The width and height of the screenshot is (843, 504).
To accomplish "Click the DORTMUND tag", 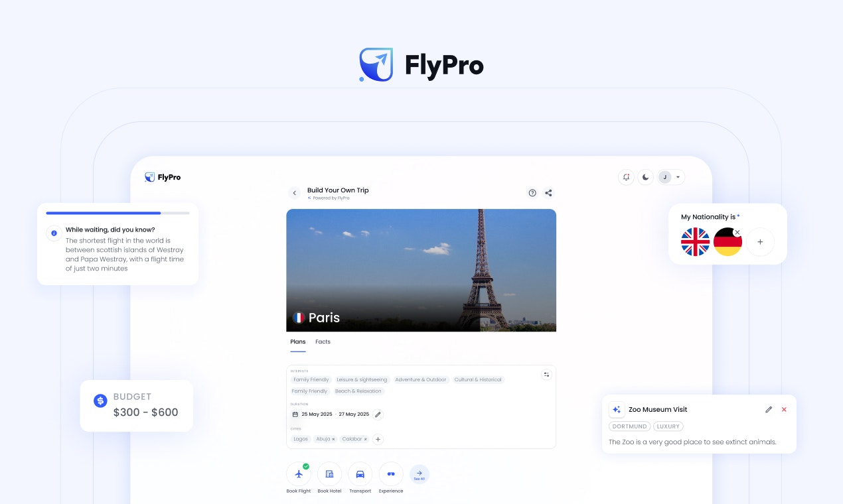I will [x=629, y=426].
